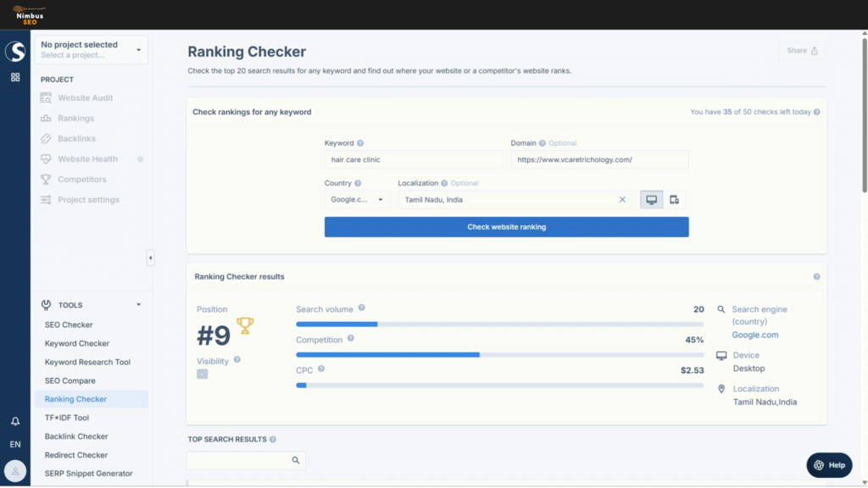Click the Competition progress bar
The height and width of the screenshot is (488, 868).
pos(499,355)
